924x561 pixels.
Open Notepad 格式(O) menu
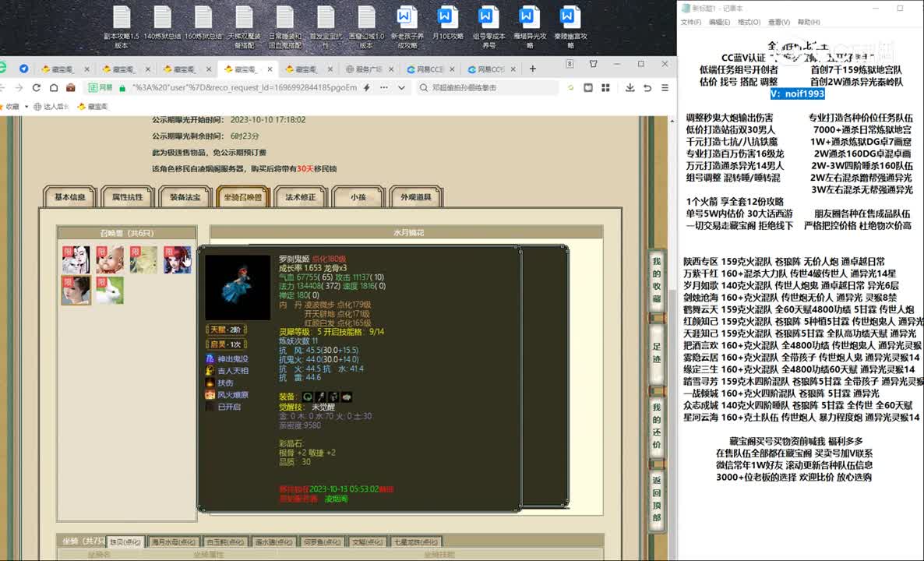coord(749,22)
